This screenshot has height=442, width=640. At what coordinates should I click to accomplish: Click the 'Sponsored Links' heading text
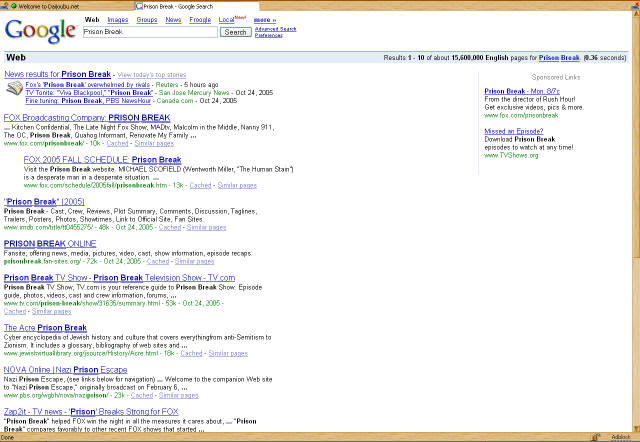[x=556, y=77]
